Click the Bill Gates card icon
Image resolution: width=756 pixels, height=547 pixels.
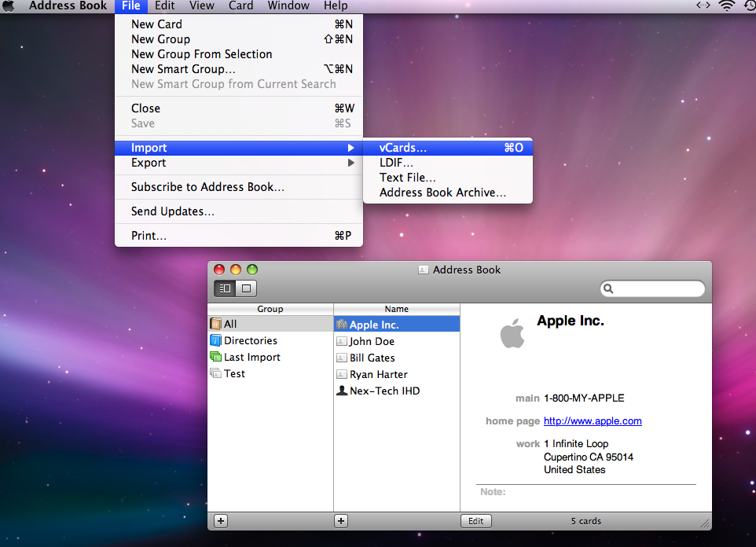342,358
